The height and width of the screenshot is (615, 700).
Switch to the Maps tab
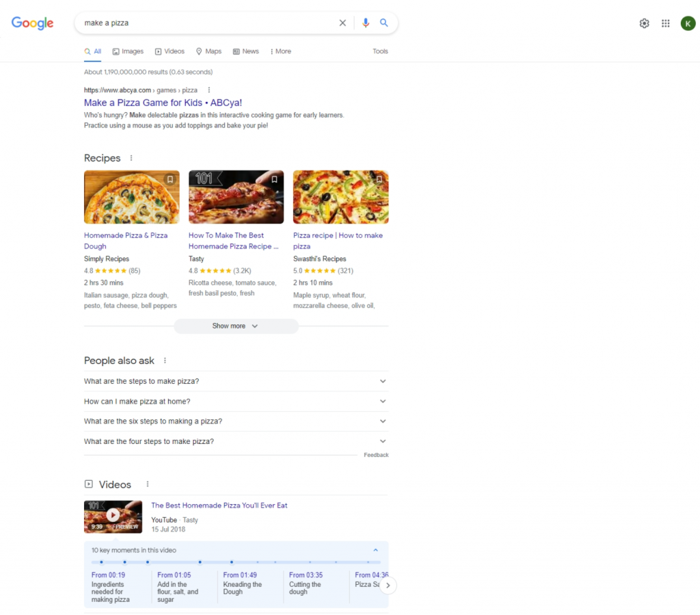(209, 51)
